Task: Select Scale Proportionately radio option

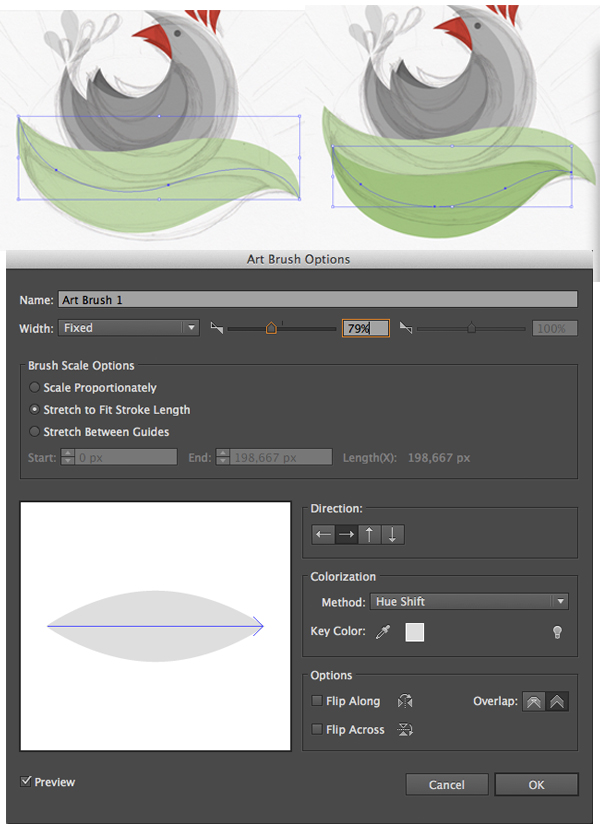Action: coord(35,387)
